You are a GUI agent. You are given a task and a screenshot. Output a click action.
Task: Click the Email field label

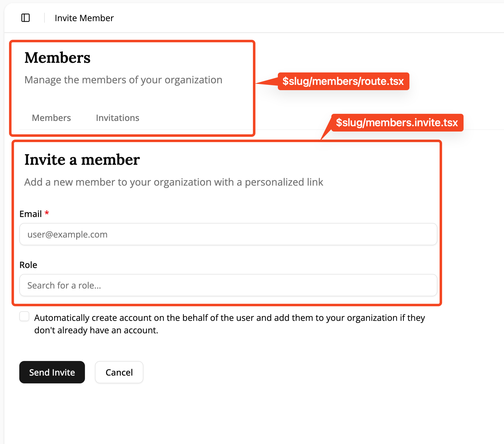(x=30, y=214)
